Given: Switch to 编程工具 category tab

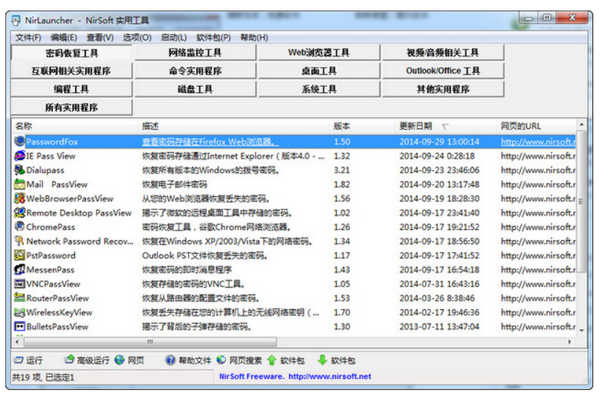Looking at the screenshot, I should pyautogui.click(x=72, y=89).
